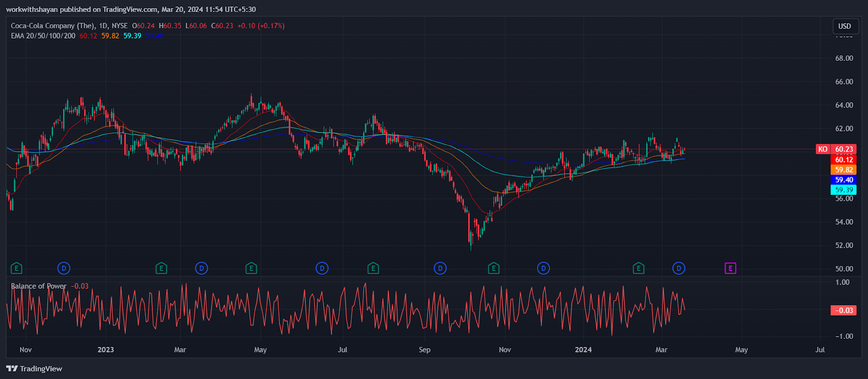
Task: Click the 68.00 price axis label
Action: [x=844, y=58]
